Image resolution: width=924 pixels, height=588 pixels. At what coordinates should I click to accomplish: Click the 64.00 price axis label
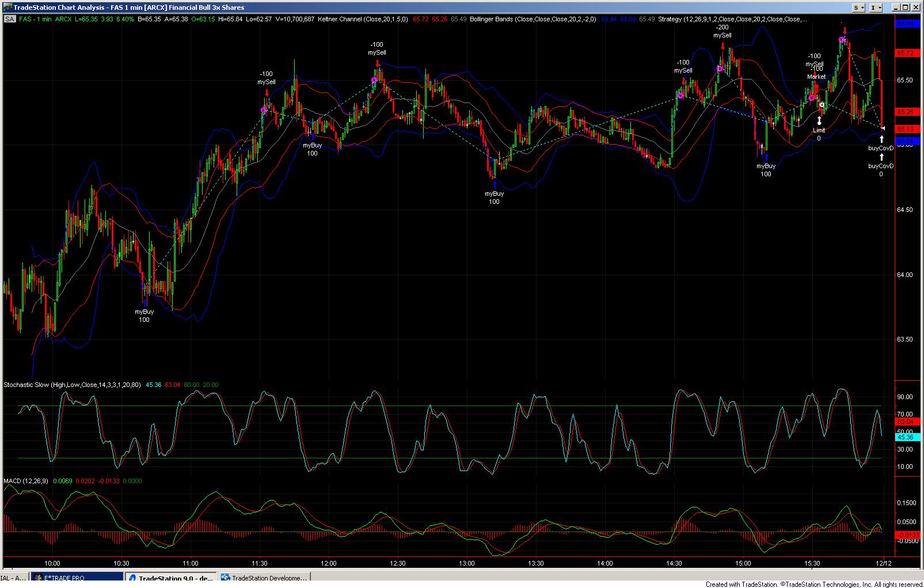click(906, 275)
